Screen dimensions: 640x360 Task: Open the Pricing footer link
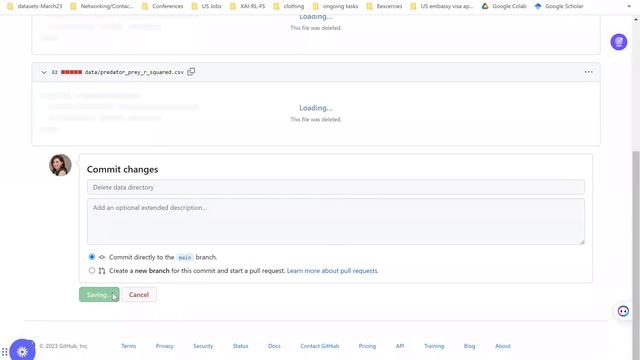click(x=367, y=346)
